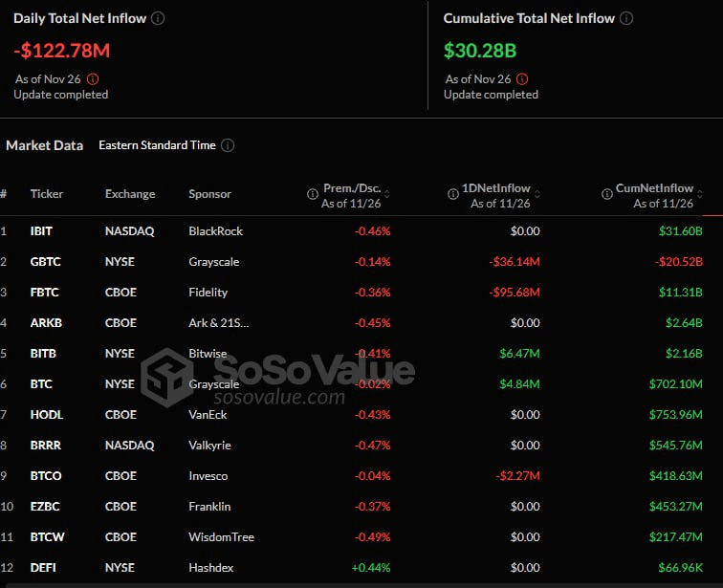The height and width of the screenshot is (588, 723).
Task: Click the $702.10M cumulative value
Action: coord(676,383)
